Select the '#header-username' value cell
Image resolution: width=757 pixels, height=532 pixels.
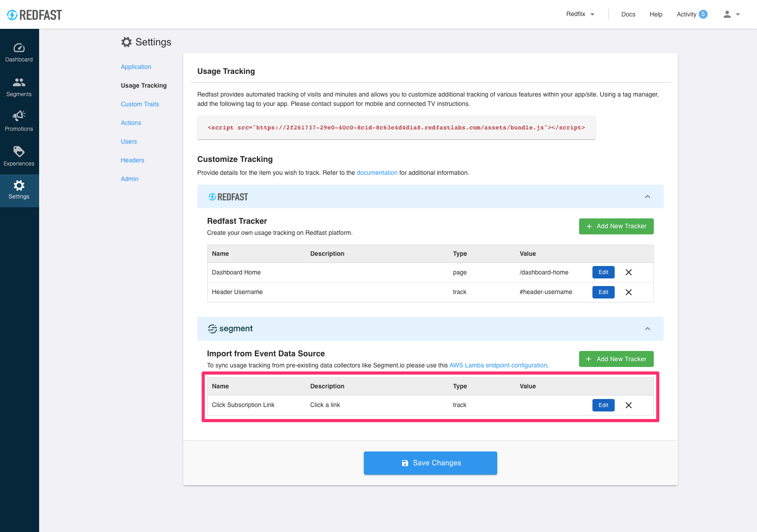click(546, 292)
